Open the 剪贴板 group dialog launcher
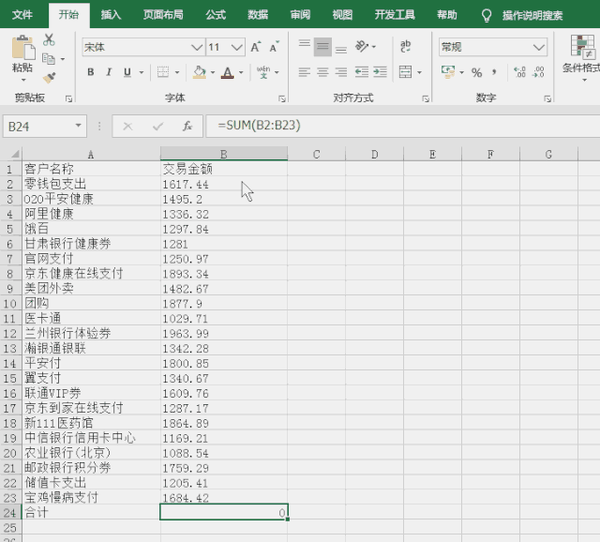The image size is (600, 542). tap(68, 99)
